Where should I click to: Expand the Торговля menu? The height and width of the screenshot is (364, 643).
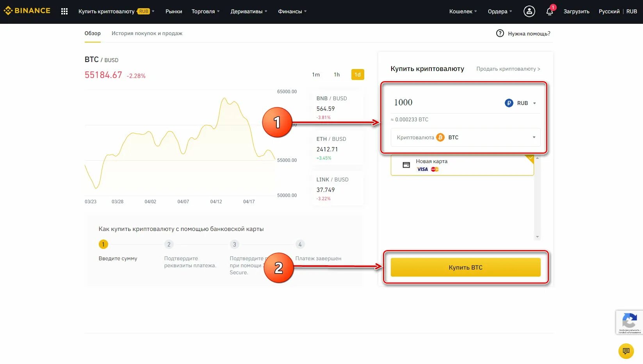pyautogui.click(x=205, y=11)
